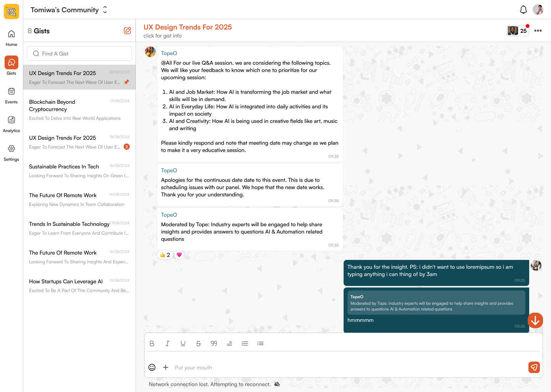Click the Find A Gist search field
Viewport: 551px width, 392px height.
(x=79, y=53)
